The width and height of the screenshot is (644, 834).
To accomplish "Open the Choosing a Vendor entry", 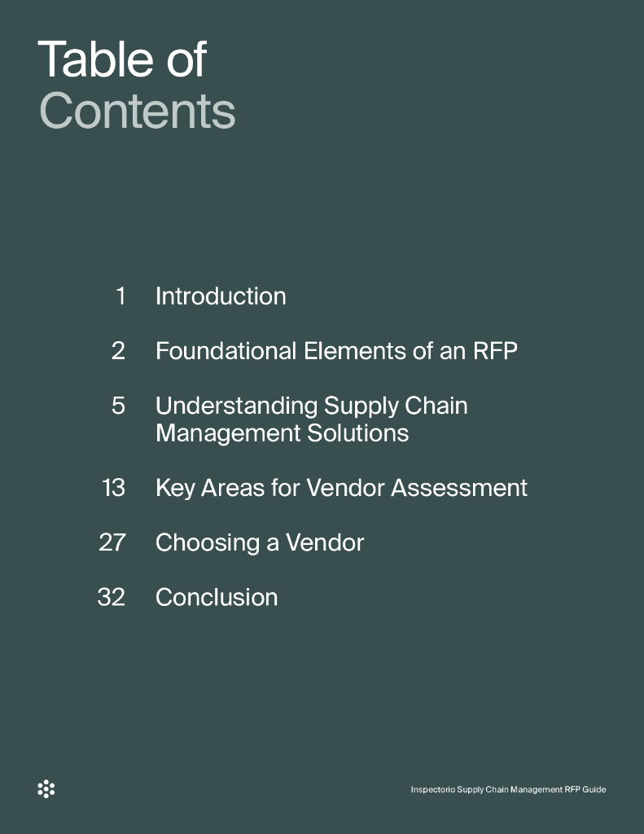I will point(260,542).
